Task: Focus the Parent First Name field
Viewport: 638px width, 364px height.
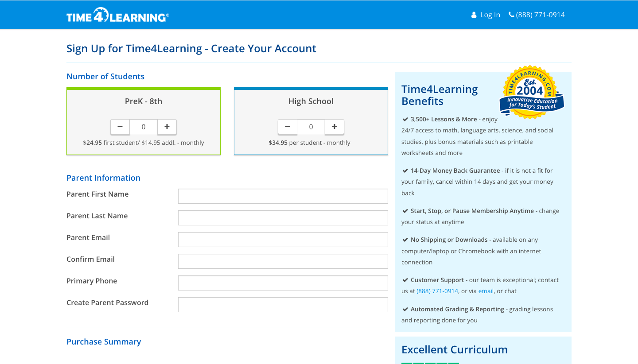Action: (283, 196)
